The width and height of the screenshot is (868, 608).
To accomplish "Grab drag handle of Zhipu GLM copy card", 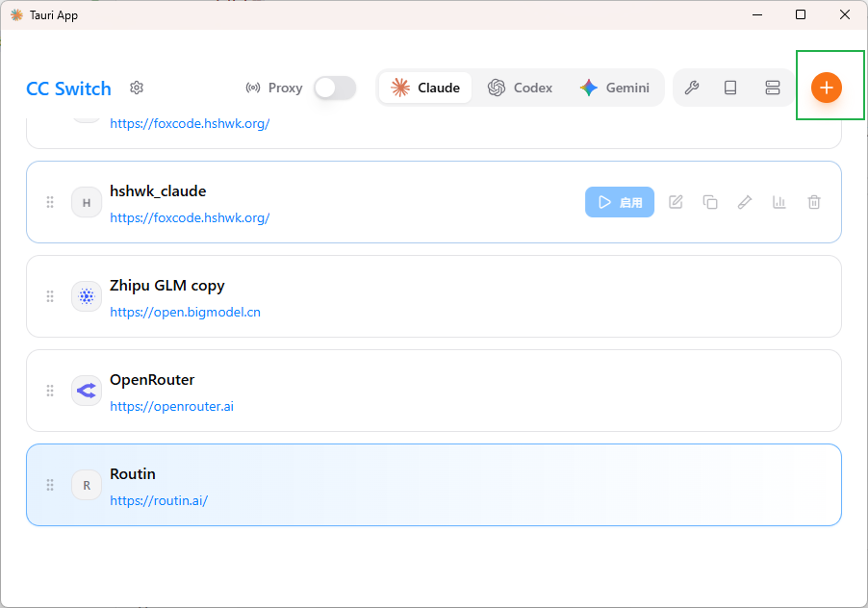I will click(x=50, y=296).
